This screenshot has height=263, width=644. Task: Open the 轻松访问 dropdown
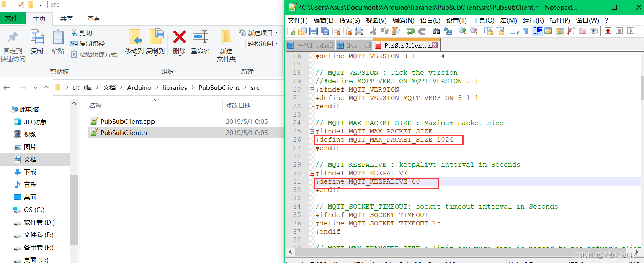[x=258, y=43]
